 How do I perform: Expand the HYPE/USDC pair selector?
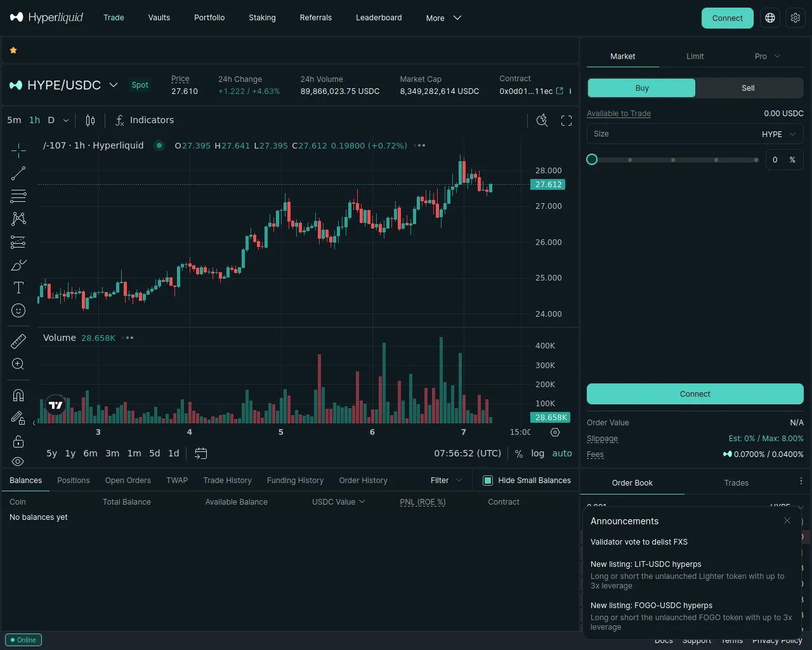(x=114, y=85)
